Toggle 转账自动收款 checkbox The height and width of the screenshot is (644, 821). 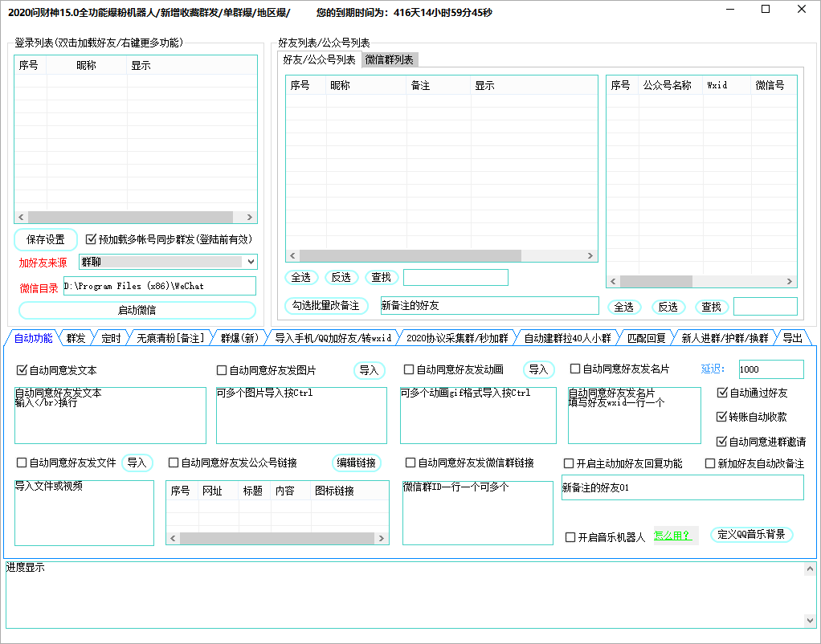click(721, 417)
